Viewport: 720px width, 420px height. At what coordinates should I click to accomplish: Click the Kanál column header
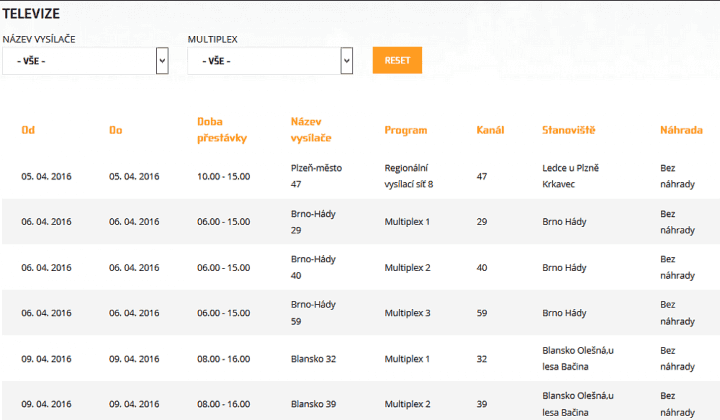point(490,130)
